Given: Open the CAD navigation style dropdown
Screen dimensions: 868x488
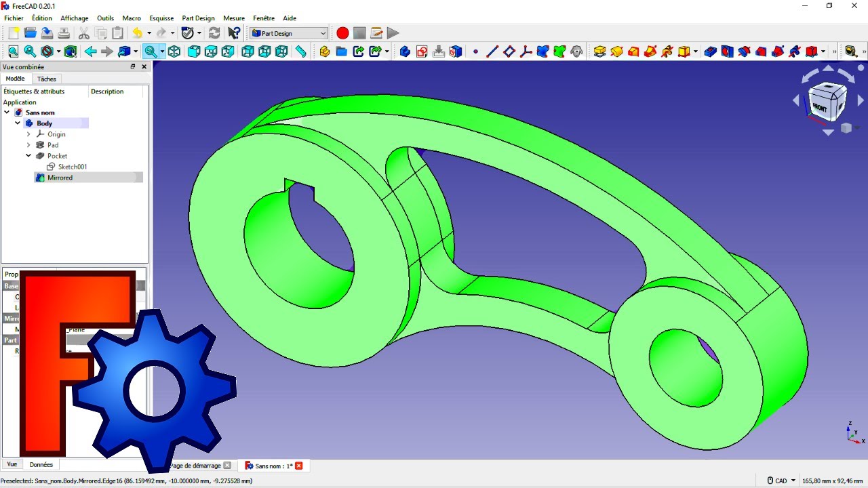Looking at the screenshot, I should [x=782, y=481].
